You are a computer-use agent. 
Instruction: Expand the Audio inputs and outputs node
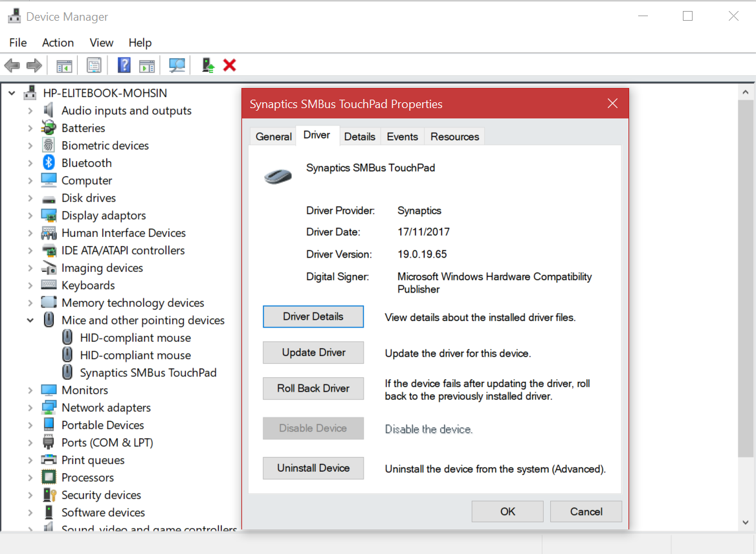coord(30,111)
